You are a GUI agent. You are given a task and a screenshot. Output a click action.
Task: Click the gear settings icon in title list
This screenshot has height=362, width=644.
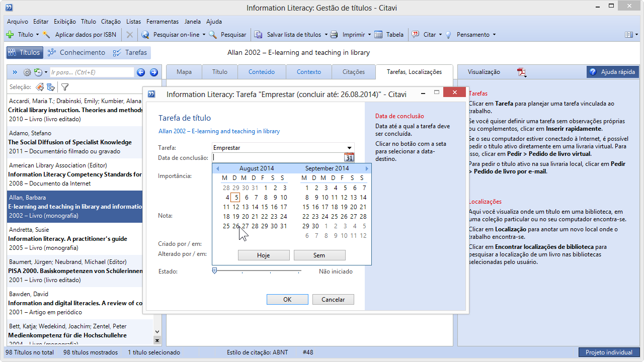point(27,72)
